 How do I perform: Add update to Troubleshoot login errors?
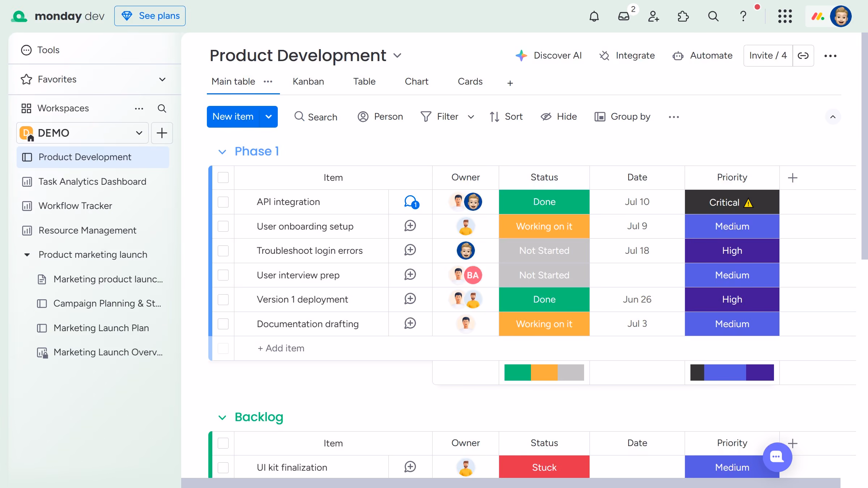click(410, 250)
